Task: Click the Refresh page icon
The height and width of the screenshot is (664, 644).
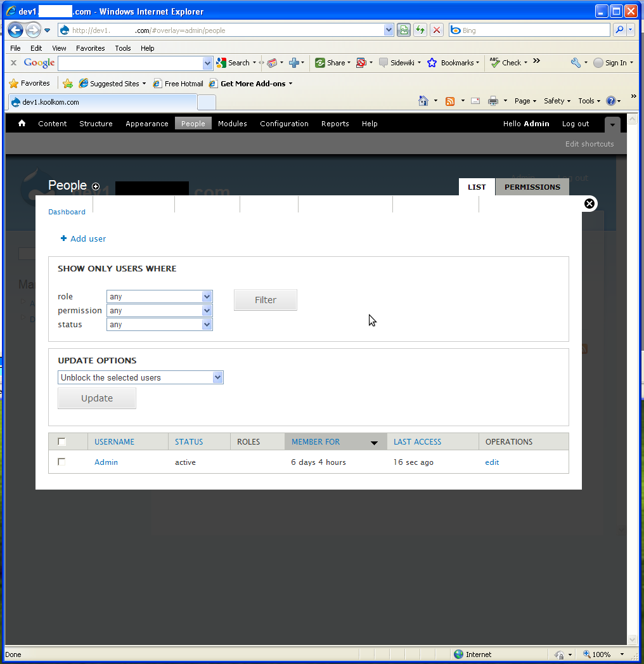Action: (x=420, y=30)
